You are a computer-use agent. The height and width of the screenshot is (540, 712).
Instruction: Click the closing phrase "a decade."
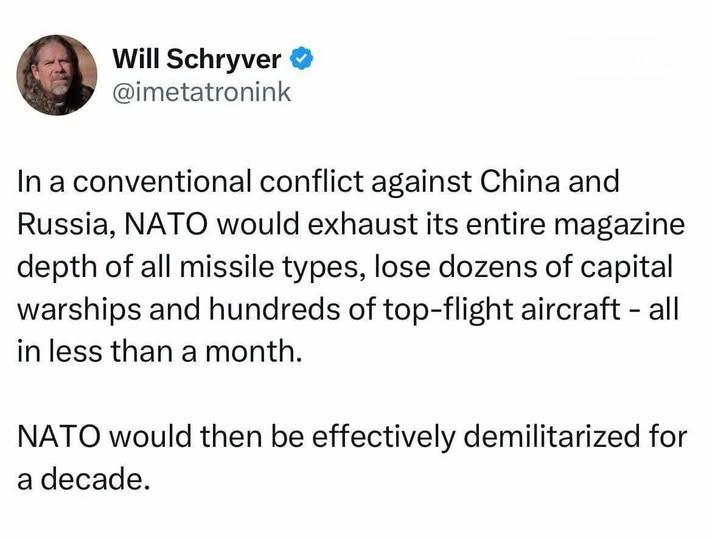(85, 479)
